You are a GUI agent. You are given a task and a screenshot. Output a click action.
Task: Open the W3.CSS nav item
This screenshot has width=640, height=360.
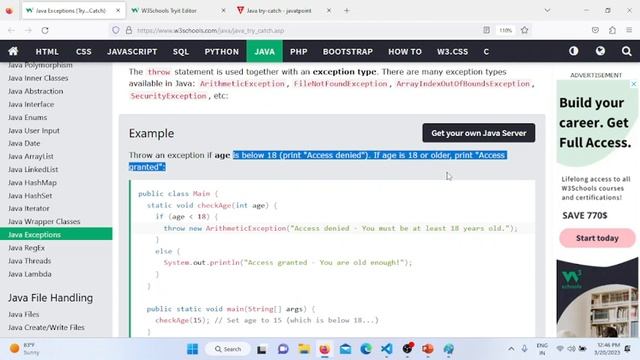(x=452, y=52)
